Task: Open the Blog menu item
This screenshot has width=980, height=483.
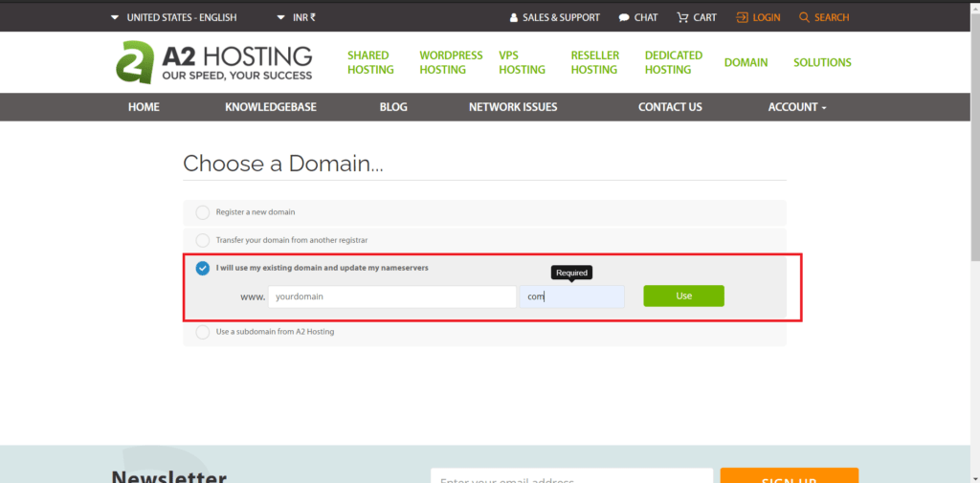Action: [x=393, y=107]
